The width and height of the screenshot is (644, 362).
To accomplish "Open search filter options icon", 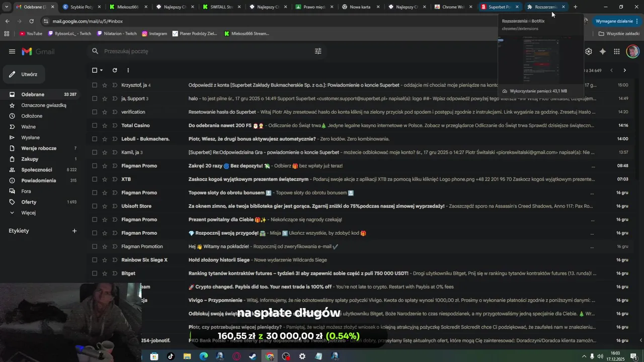I will pyautogui.click(x=318, y=51).
